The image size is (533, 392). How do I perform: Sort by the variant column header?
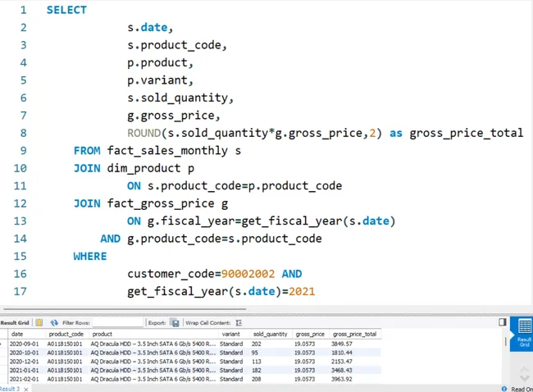click(230, 335)
